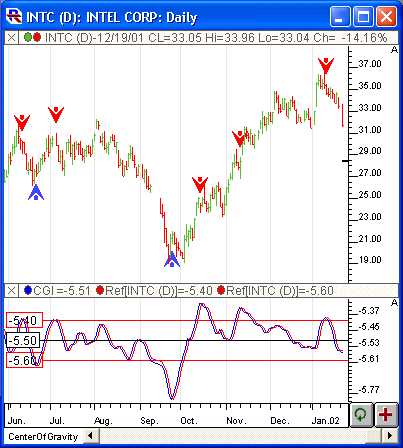Click the CGI =-5.51 legend text
Screen dimensions: 403x448
pos(62,291)
